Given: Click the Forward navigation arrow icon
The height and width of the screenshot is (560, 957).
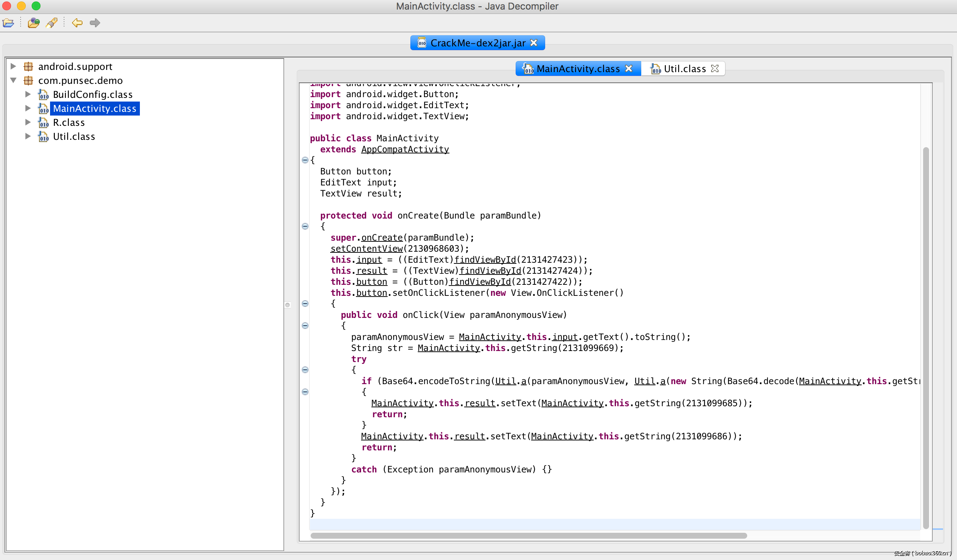Looking at the screenshot, I should tap(95, 23).
